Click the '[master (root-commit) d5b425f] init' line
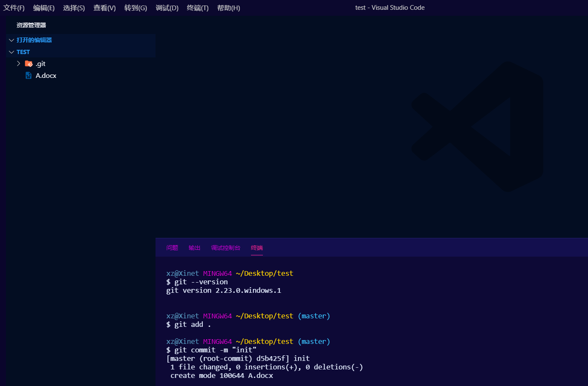 coord(238,358)
